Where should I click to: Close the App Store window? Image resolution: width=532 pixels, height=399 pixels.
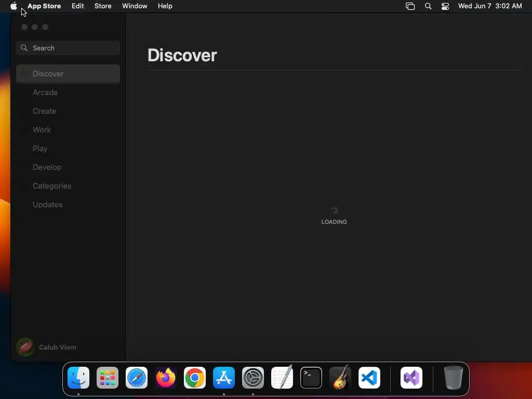point(24,27)
